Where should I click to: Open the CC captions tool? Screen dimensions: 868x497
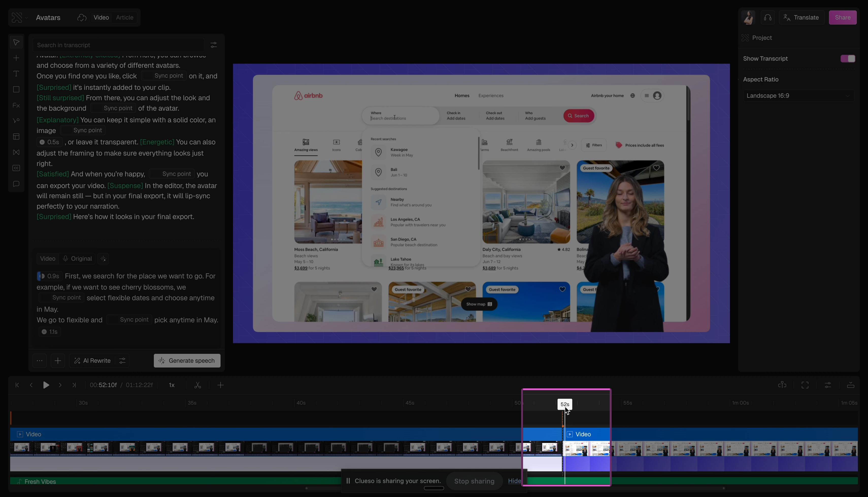[x=16, y=168]
